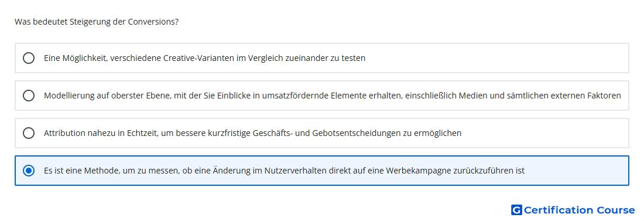
Task: Click the answer text Eine Möglichkeit, verschiedene Creative-Varianten
Action: (204, 58)
